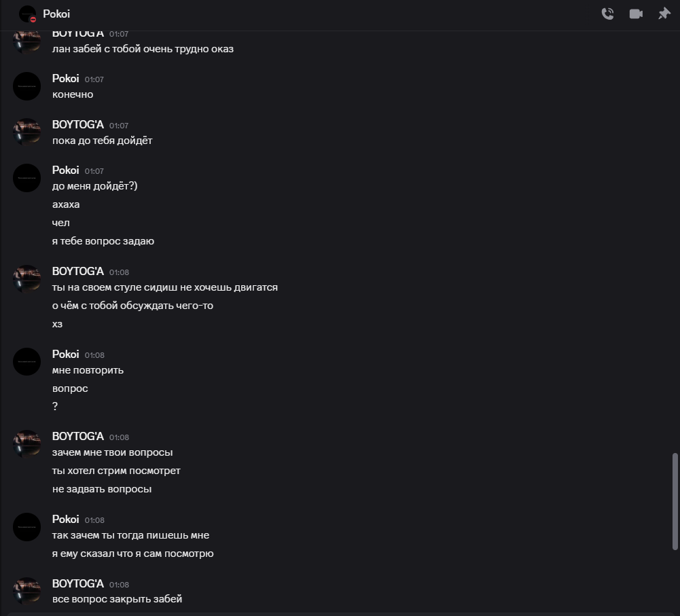680x616 pixels.
Task: Click BOYTOG'A's avatar beside "все вопрос закрыть"
Action: click(27, 592)
